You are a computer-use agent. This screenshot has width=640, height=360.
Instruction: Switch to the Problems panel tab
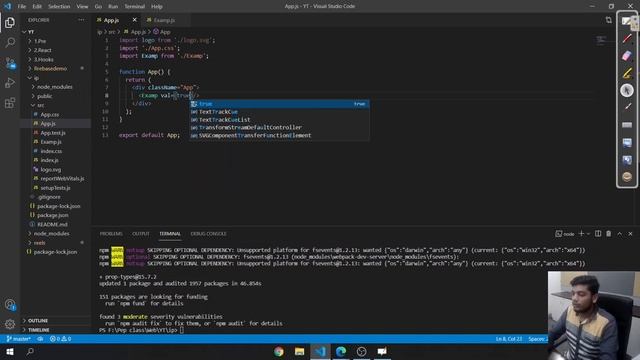pos(111,234)
